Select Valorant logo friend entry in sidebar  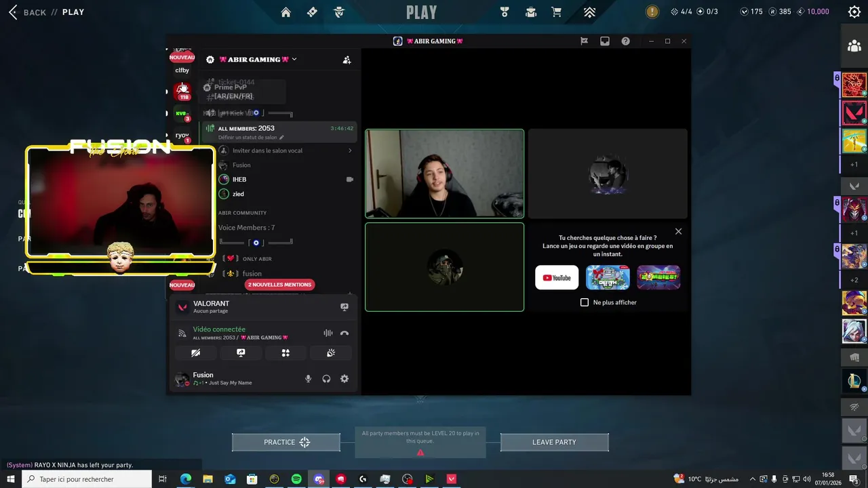click(x=854, y=113)
